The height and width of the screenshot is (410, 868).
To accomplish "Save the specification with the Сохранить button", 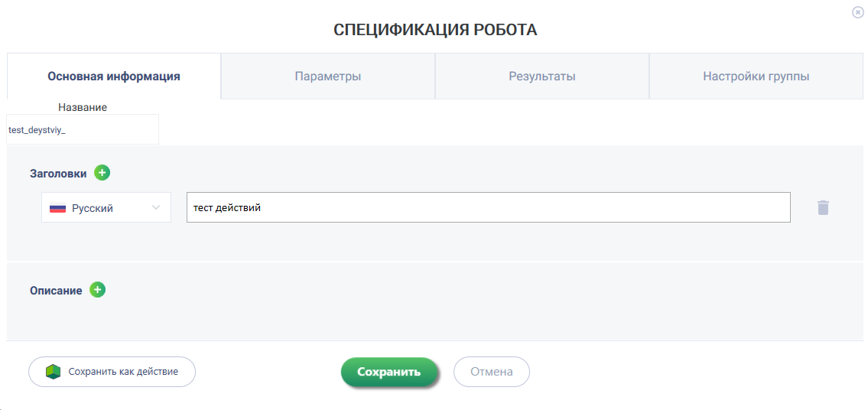I will [x=389, y=372].
